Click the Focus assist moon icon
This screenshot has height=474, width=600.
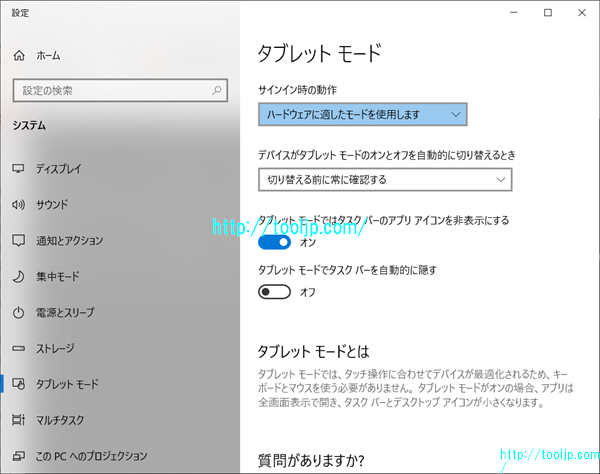click(18, 277)
